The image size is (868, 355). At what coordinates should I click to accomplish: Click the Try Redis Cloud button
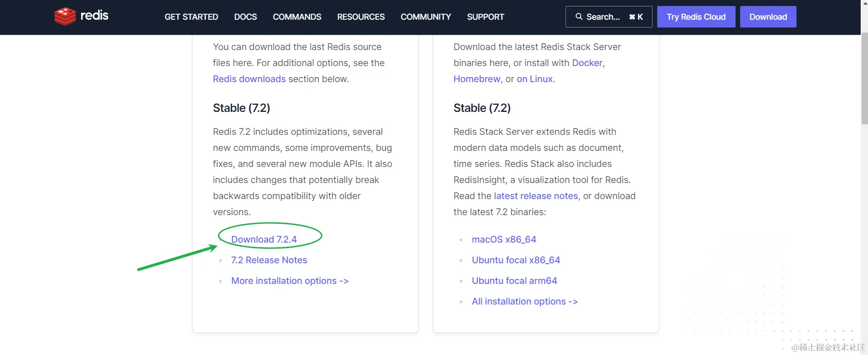(696, 17)
